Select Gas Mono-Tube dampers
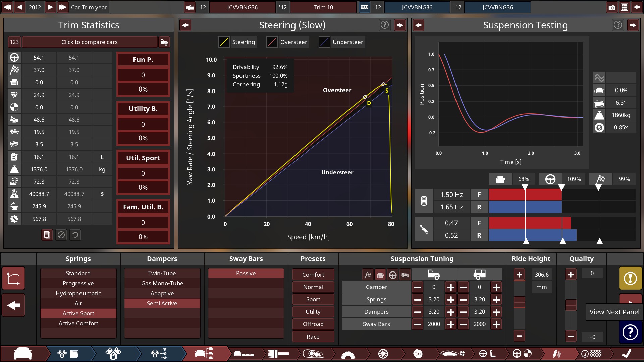The image size is (644, 362). pos(162,283)
